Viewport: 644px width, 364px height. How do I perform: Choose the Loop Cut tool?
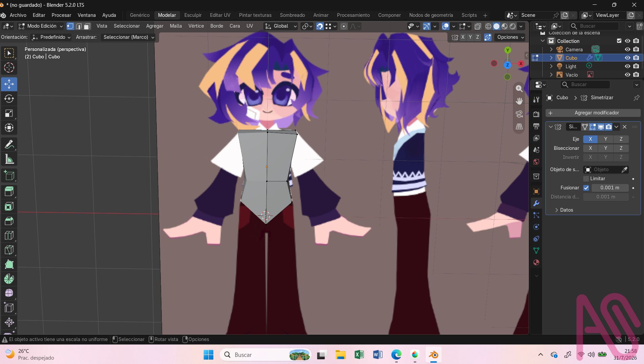[x=9, y=235]
